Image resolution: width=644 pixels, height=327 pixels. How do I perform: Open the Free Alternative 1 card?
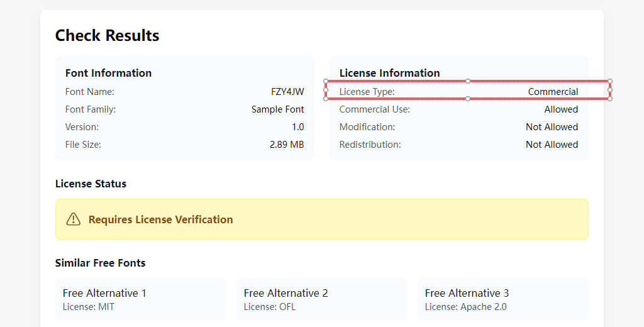click(x=140, y=299)
